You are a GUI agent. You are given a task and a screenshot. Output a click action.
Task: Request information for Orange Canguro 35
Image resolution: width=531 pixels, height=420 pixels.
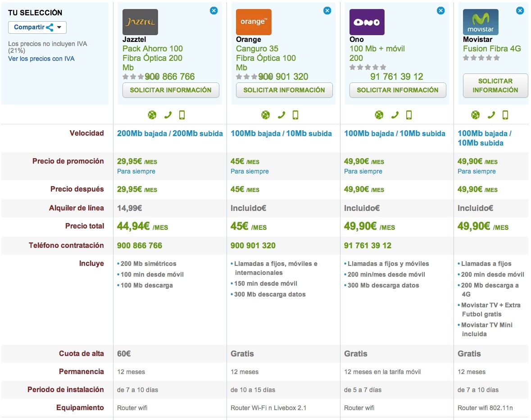click(x=284, y=90)
